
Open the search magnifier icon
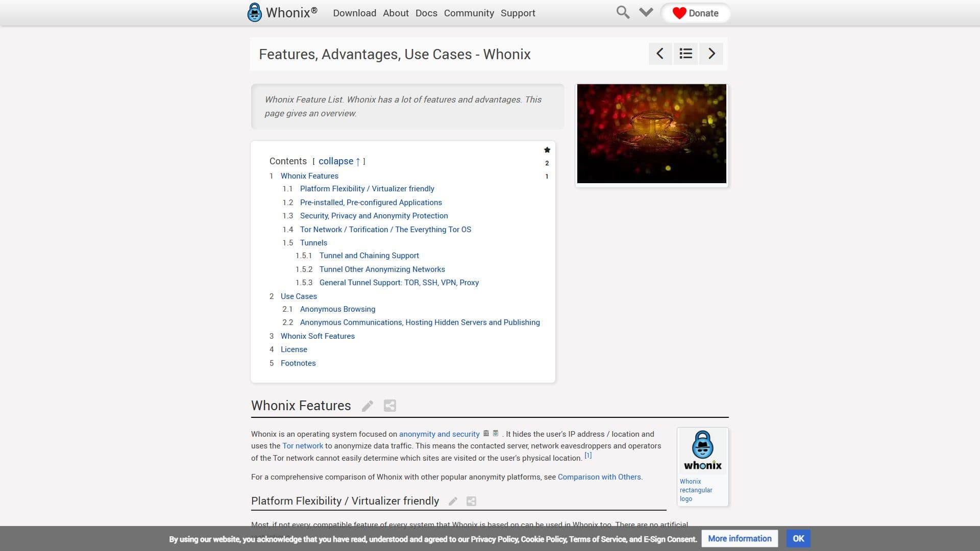coord(623,12)
